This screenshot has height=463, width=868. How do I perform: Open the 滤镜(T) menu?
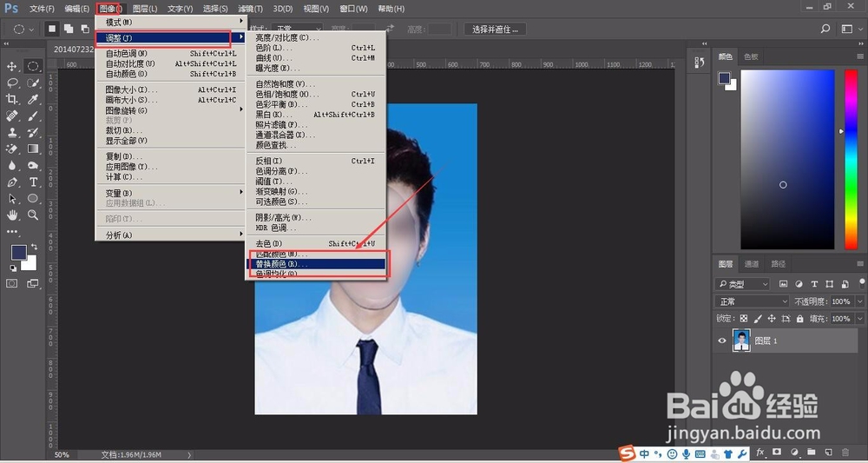click(x=250, y=9)
